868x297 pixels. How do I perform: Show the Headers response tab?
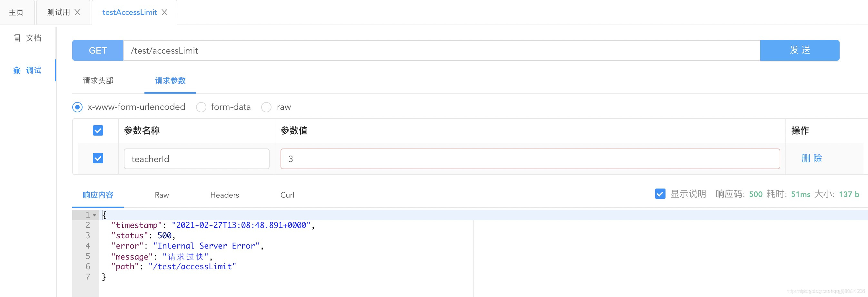(x=224, y=195)
